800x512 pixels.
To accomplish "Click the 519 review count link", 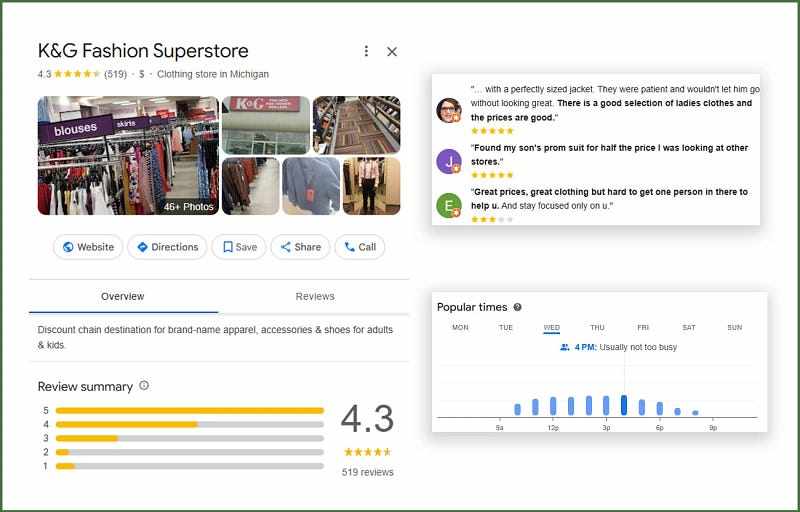I will (116, 74).
